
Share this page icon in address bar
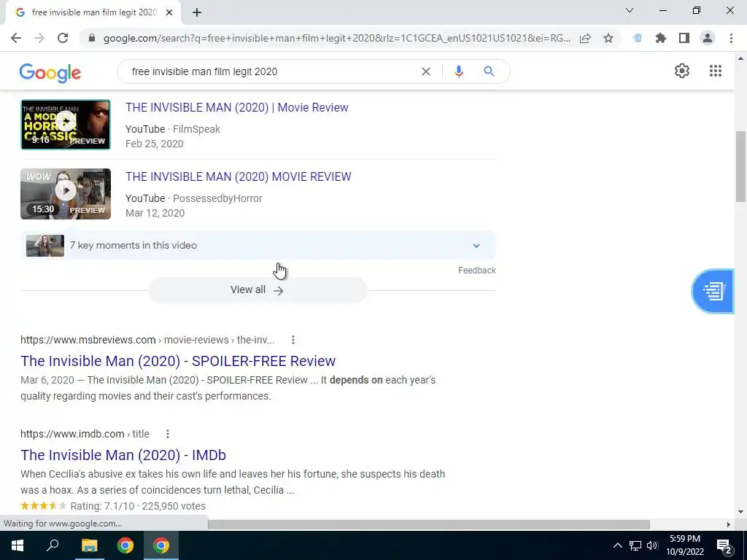[585, 38]
